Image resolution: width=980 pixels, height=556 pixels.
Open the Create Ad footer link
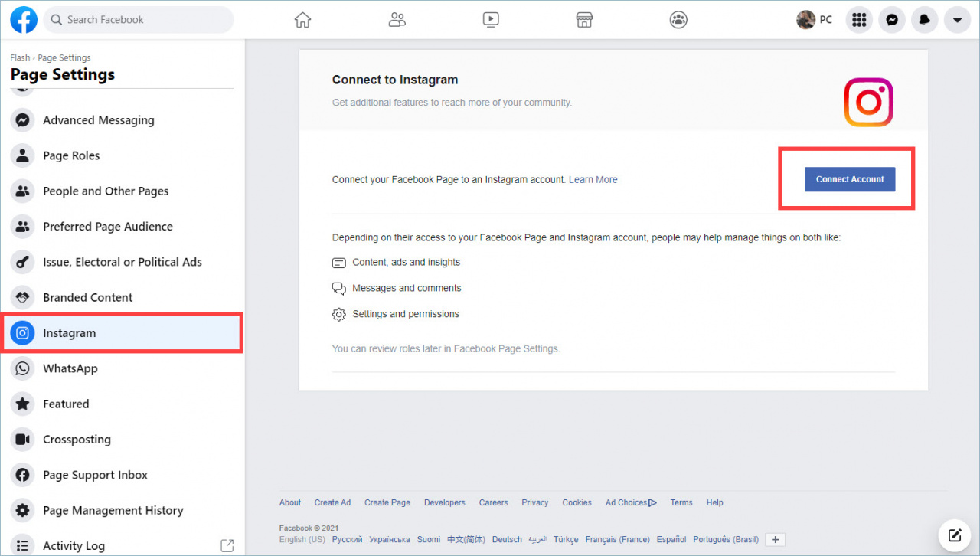332,502
